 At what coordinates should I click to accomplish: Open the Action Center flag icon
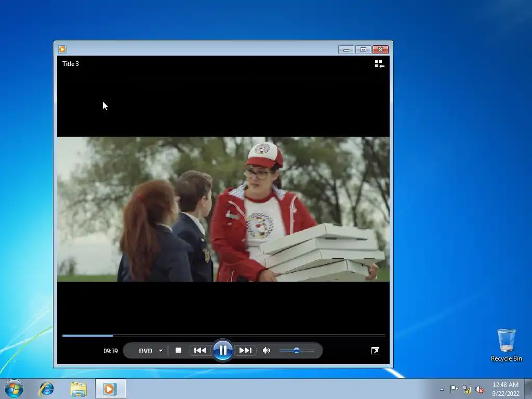tap(454, 389)
